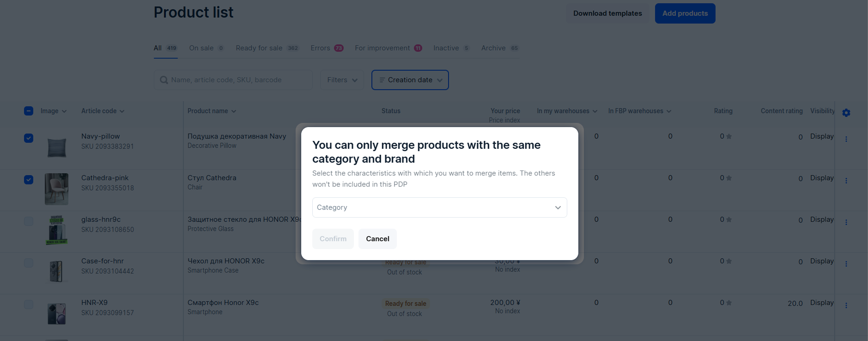
Task: Expand the Category dropdown in dialog
Action: point(439,207)
